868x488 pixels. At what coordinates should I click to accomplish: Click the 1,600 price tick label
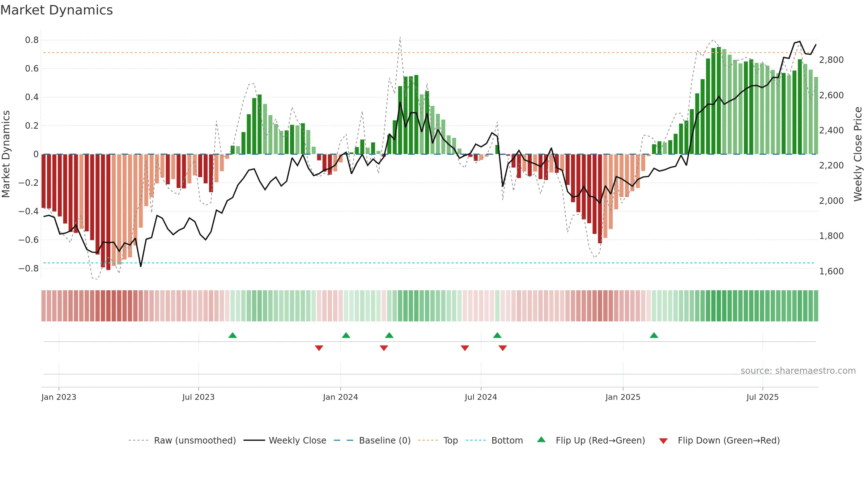pyautogui.click(x=831, y=271)
